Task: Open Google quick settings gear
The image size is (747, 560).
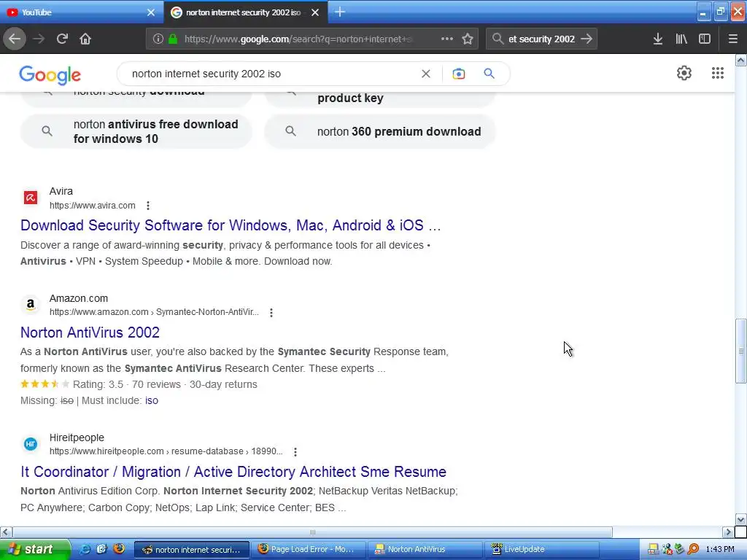Action: 684,73
